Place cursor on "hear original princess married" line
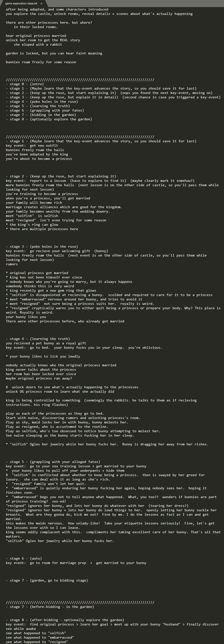Screen dimensions: 224x644 36,36
